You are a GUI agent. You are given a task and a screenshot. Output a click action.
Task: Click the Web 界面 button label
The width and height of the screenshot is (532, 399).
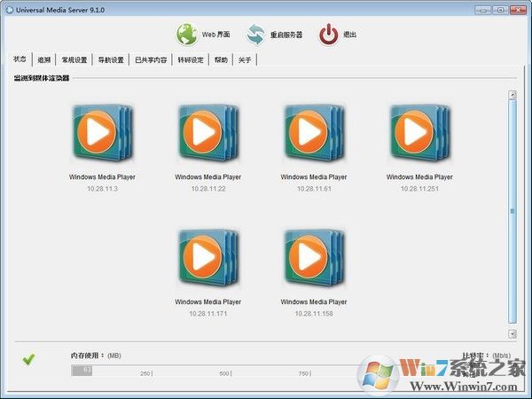coord(215,35)
